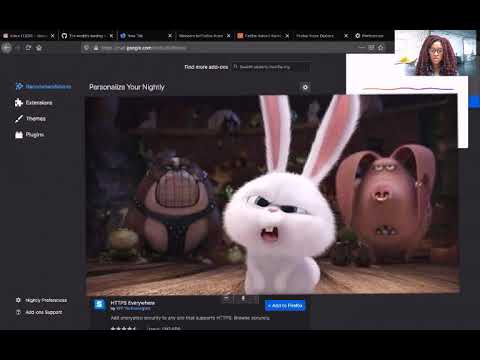
Task: Close the New Tab tab
Action: [170, 36]
